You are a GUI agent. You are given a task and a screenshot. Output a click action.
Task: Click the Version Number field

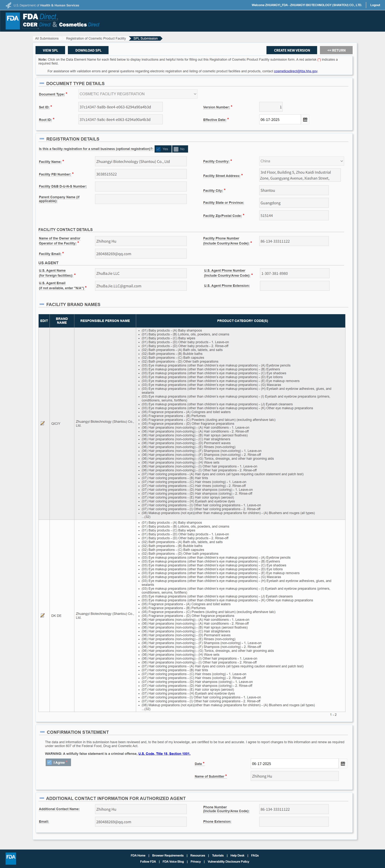271,107
